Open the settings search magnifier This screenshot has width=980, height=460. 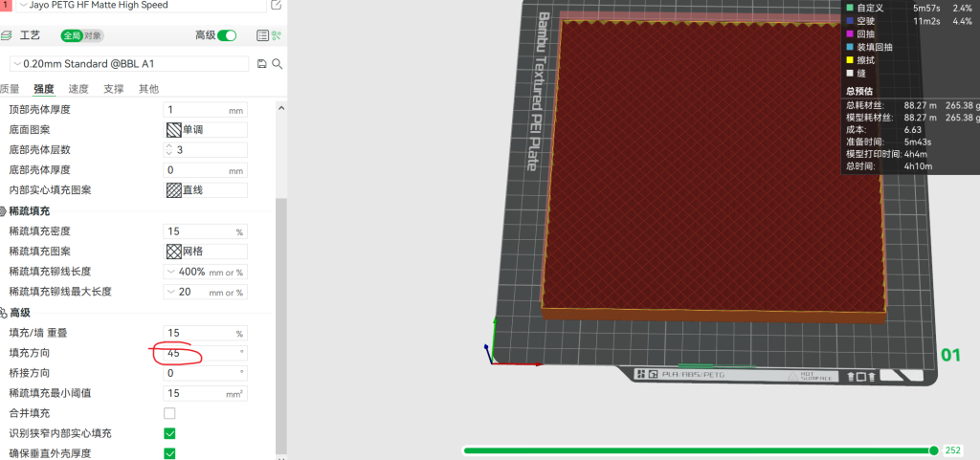(277, 64)
